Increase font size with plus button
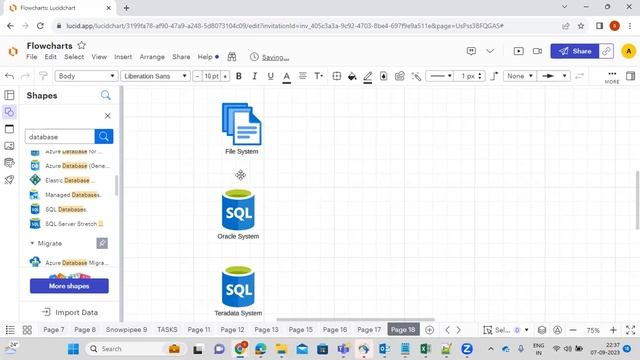This screenshot has width=640, height=360. pyautogui.click(x=225, y=76)
